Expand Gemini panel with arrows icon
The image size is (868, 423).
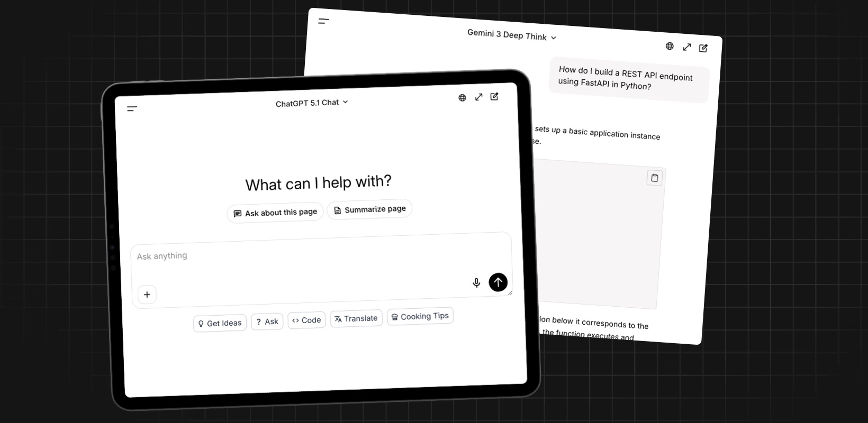point(686,47)
